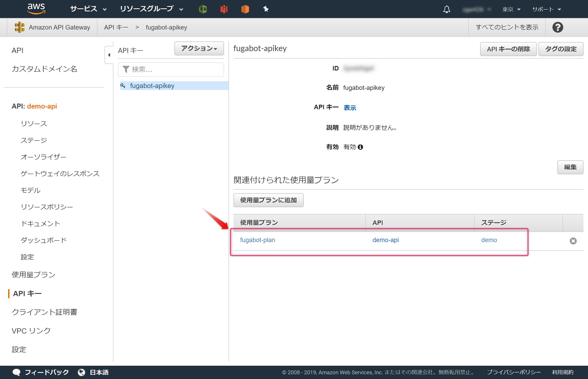The width and height of the screenshot is (588, 379).
Task: Click the AWS logo icon
Action: pos(36,9)
